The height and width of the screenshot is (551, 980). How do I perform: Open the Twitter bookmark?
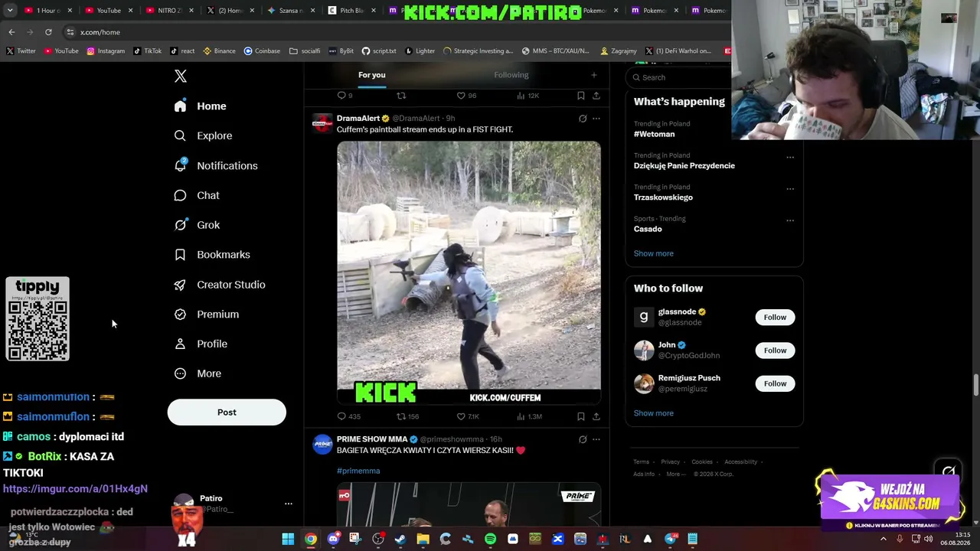pos(21,51)
